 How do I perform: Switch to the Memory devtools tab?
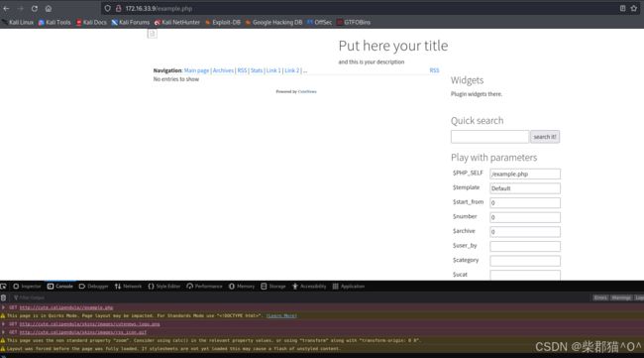[242, 286]
